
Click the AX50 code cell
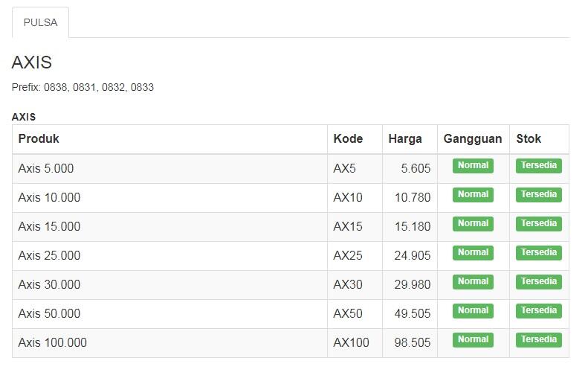[355, 314]
